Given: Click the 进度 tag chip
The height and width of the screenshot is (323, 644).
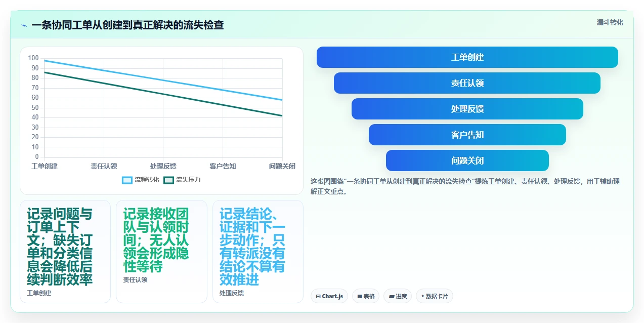Looking at the screenshot, I should (x=398, y=296).
